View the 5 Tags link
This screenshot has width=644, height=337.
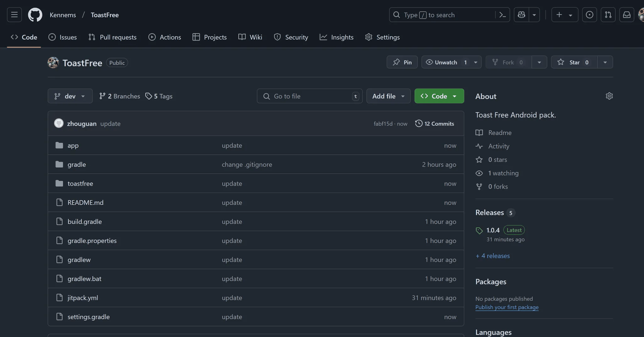(x=159, y=96)
